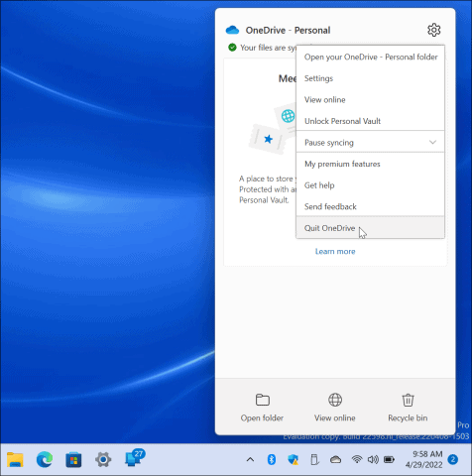Choose View online in the menu
The width and height of the screenshot is (472, 476).
(x=371, y=100)
